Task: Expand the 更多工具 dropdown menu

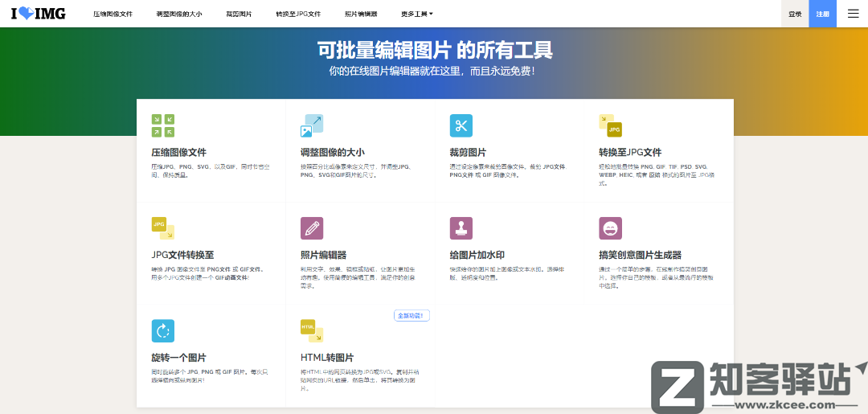Action: [416, 14]
